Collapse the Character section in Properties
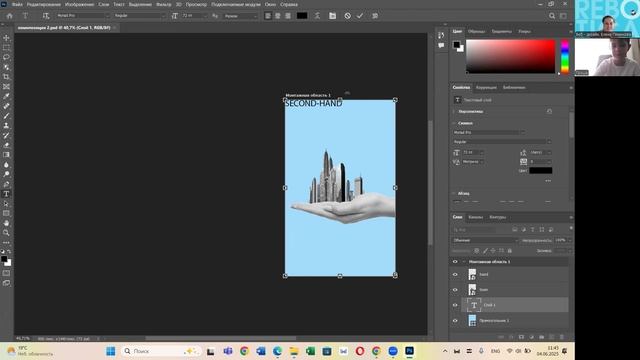This screenshot has width=640, height=360. 454,123
